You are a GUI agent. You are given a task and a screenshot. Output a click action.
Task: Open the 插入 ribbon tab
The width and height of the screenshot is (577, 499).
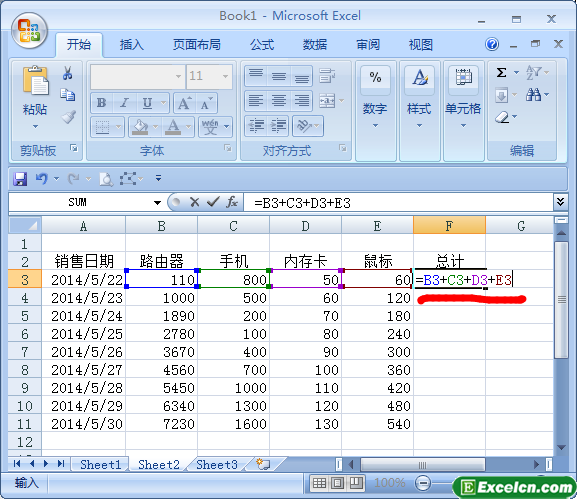(131, 45)
